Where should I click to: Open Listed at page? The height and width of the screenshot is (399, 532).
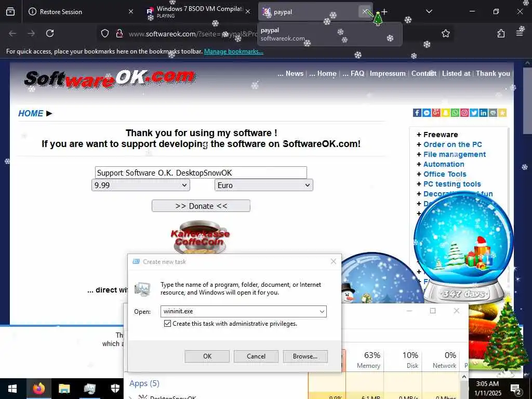(456, 74)
